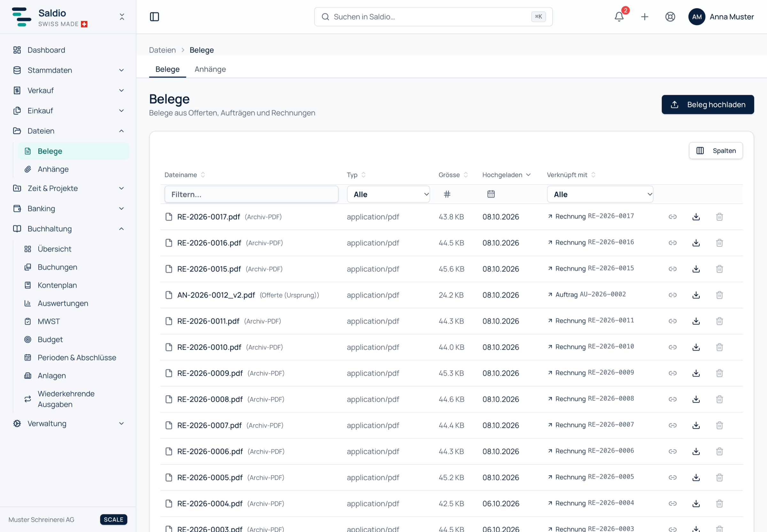
Task: Switch to the Anhänge tab
Action: pyautogui.click(x=210, y=69)
